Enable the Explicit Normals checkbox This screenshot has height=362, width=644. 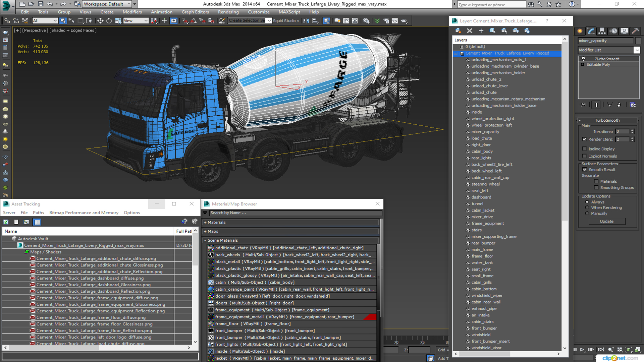point(584,156)
